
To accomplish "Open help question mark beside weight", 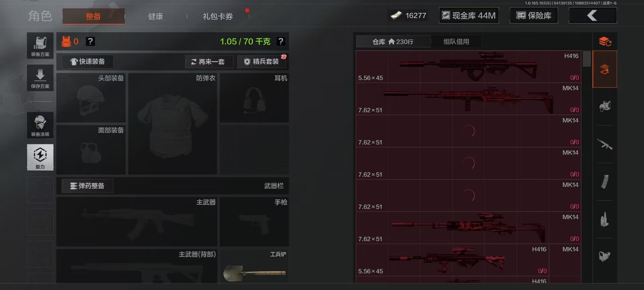I will click(281, 41).
